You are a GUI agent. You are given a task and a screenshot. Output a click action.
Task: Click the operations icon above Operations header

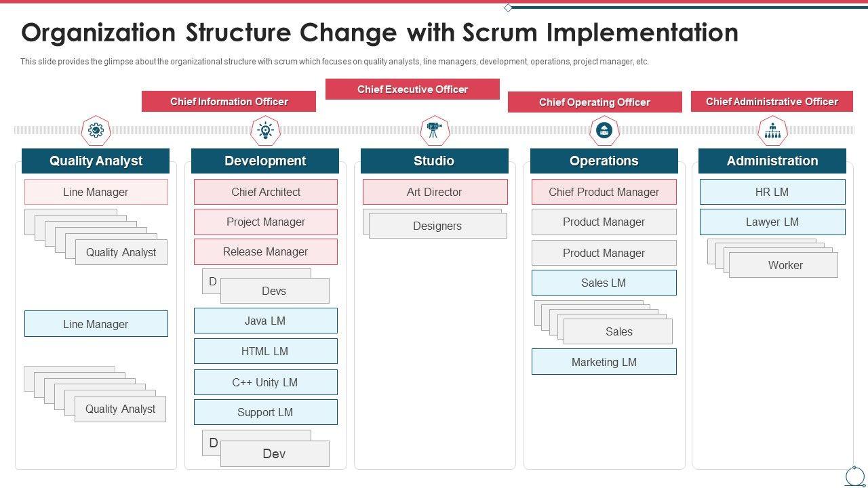pyautogui.click(x=604, y=130)
